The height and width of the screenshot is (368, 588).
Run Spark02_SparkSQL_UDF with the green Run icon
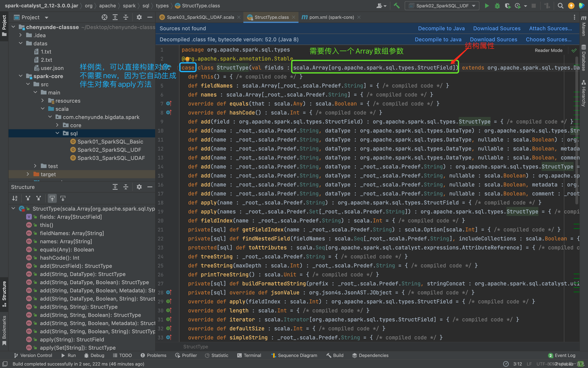tap(487, 6)
